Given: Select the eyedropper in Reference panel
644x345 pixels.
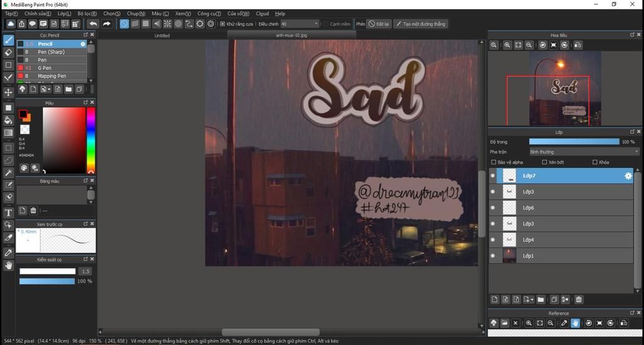Looking at the screenshot, I should pyautogui.click(x=564, y=323).
